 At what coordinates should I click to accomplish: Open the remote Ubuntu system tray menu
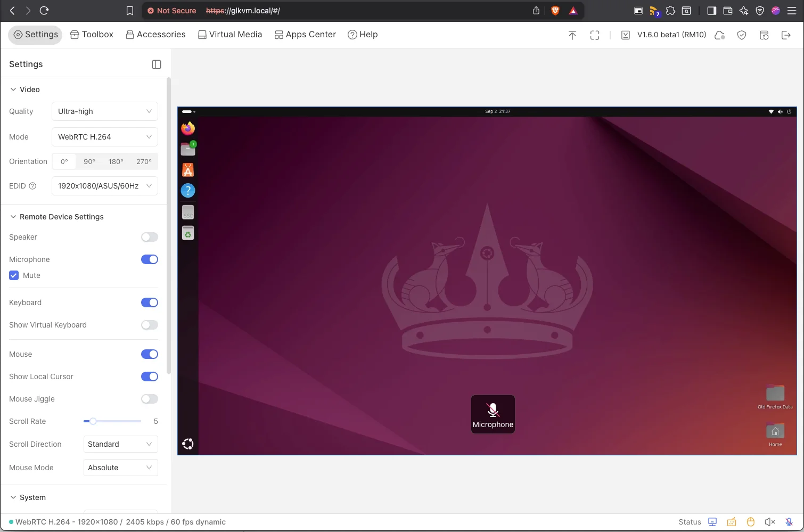780,111
